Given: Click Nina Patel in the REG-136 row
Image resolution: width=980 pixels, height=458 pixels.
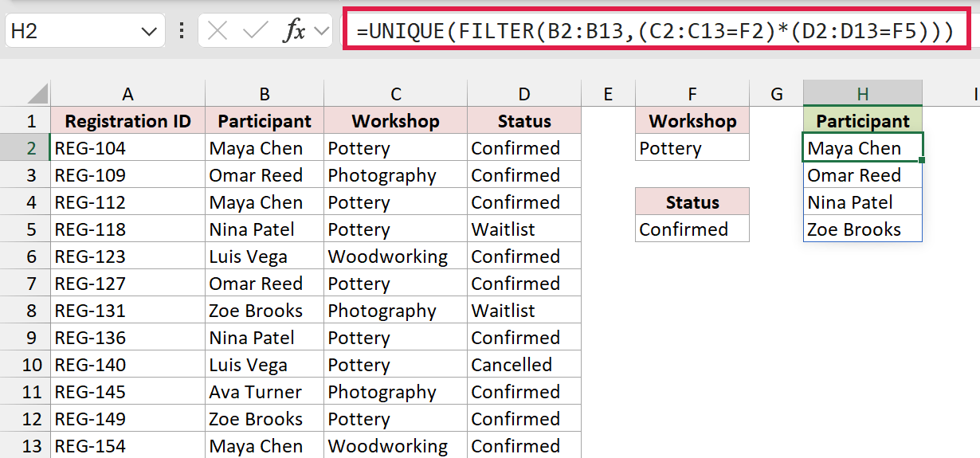Looking at the screenshot, I should click(x=265, y=338).
